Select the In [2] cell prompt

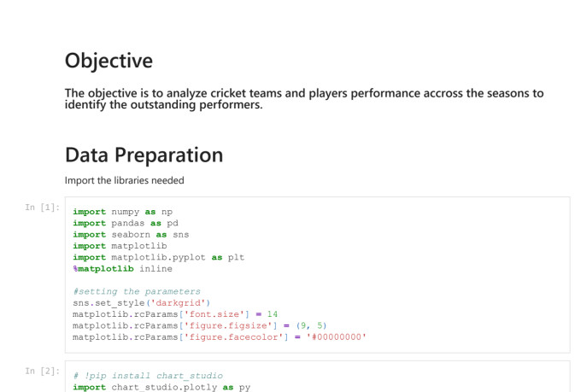pyautogui.click(x=43, y=371)
